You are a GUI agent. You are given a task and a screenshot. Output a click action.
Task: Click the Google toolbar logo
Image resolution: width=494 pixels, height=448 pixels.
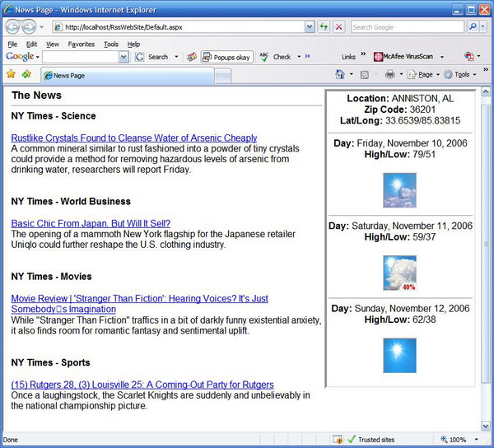coord(20,56)
